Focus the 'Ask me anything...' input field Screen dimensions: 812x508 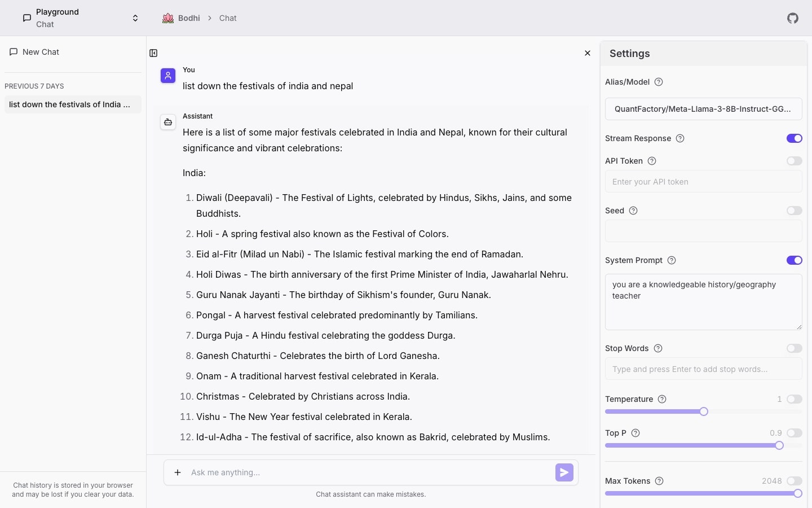(369, 472)
